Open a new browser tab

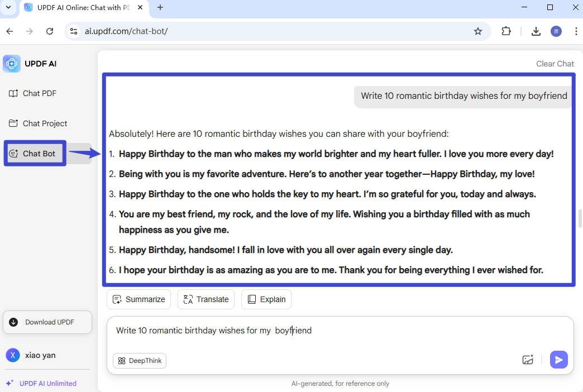tap(160, 7)
